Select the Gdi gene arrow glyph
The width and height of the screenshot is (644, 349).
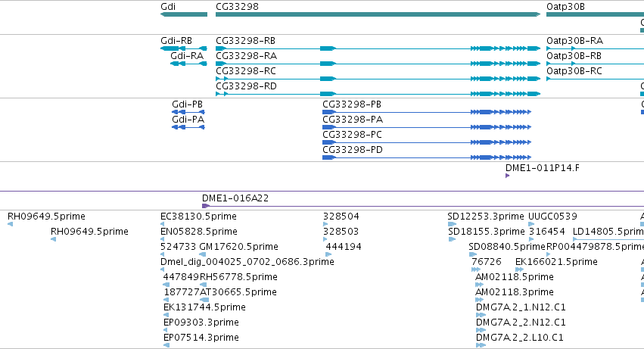pyautogui.click(x=184, y=14)
